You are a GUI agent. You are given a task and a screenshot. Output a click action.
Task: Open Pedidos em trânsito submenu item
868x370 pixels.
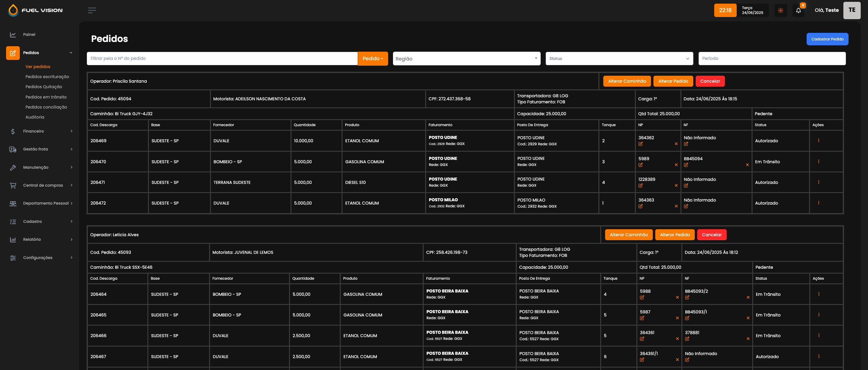46,97
